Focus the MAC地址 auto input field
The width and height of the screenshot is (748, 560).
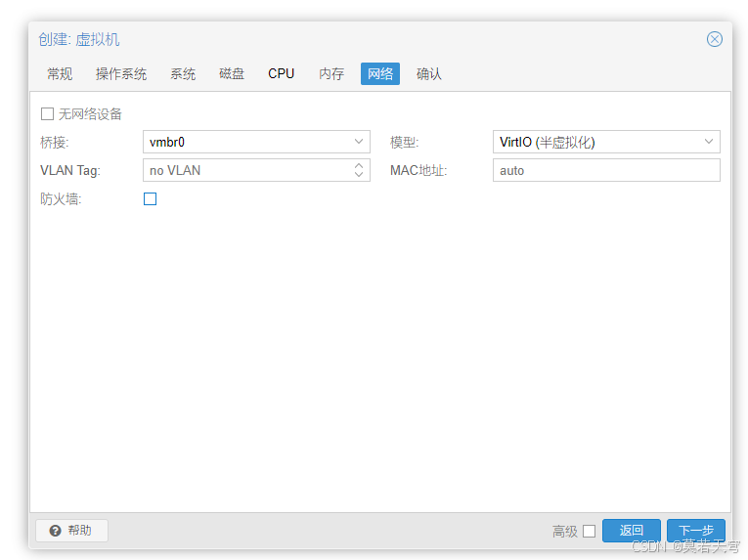(x=606, y=170)
